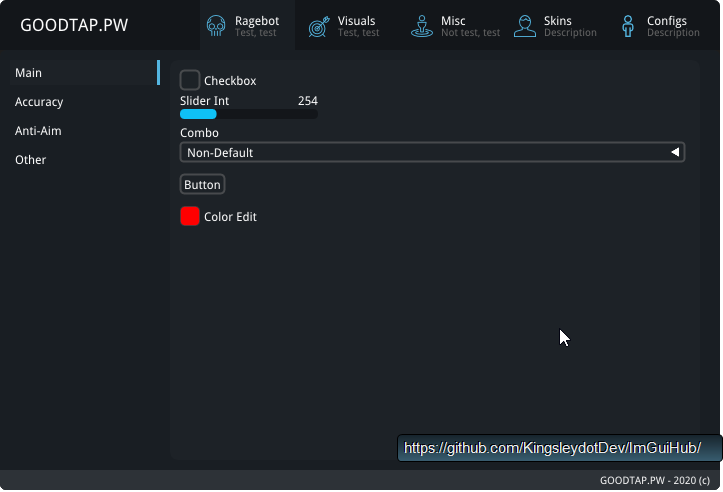Click the GOODTAP.PW - 2020 footer text

[x=655, y=480]
